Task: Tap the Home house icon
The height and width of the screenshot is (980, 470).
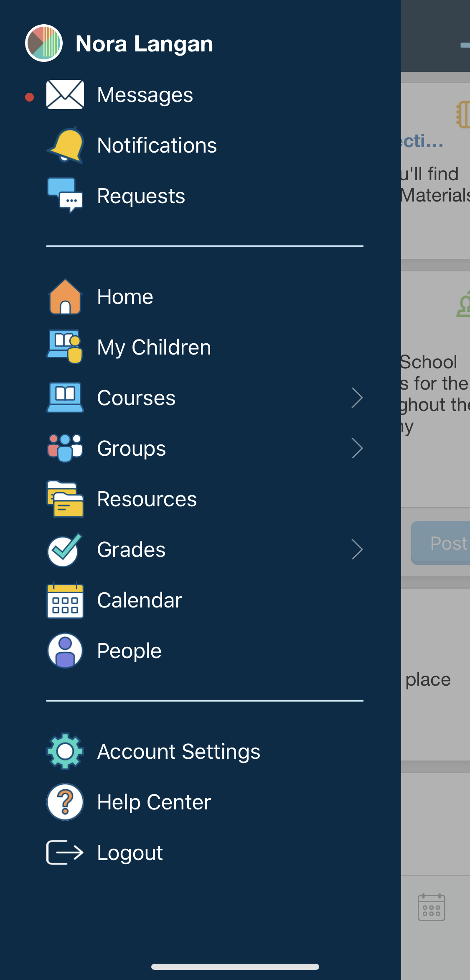Action: point(65,297)
